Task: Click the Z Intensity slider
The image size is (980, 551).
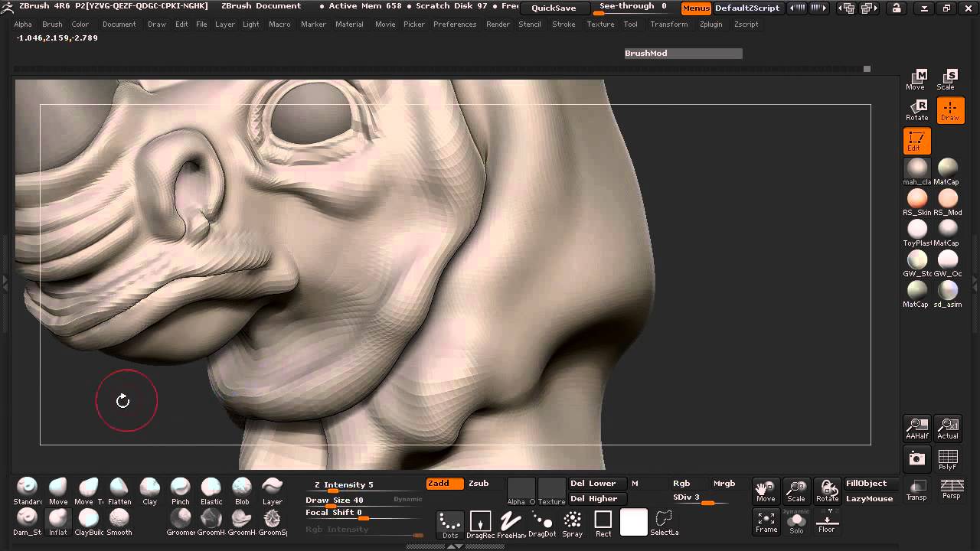Action: (x=364, y=485)
